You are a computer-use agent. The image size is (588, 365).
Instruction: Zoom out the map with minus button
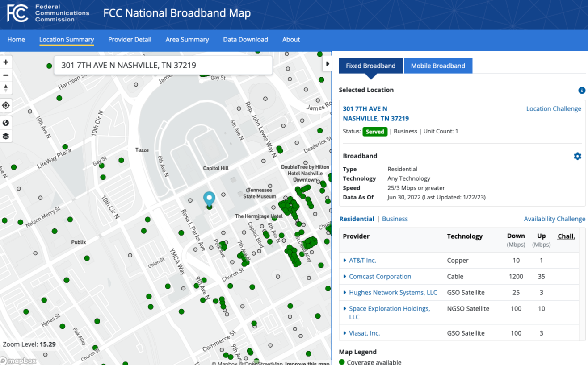(x=6, y=75)
